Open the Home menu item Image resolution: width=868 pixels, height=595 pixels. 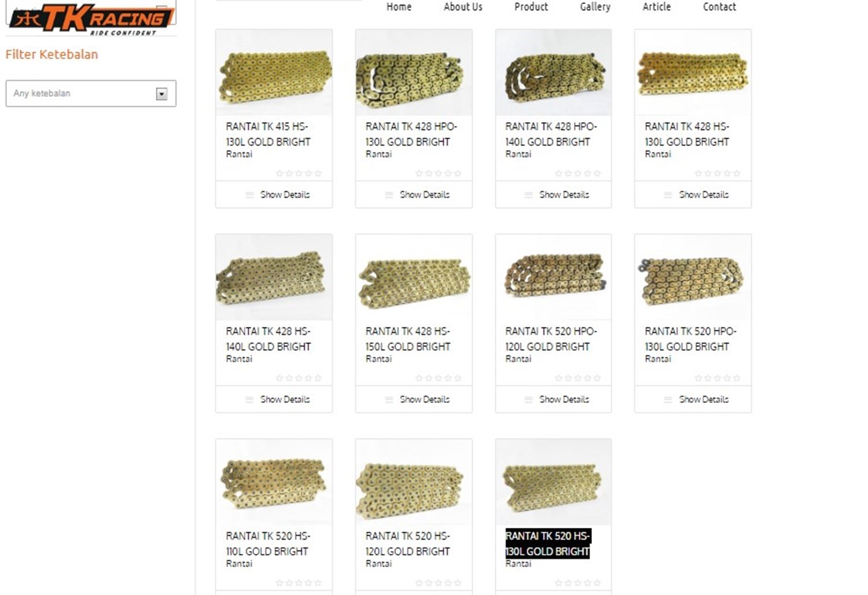(399, 7)
